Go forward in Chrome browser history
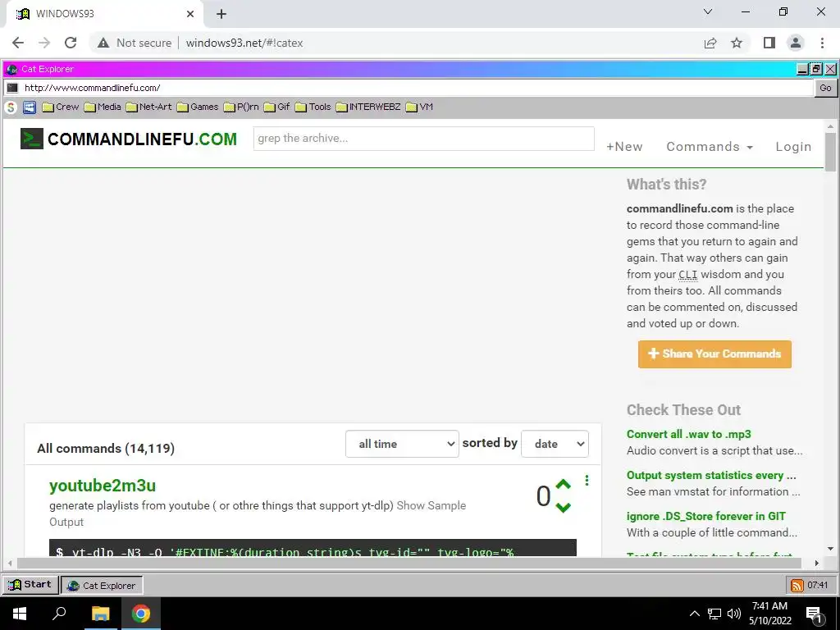 pyautogui.click(x=44, y=43)
